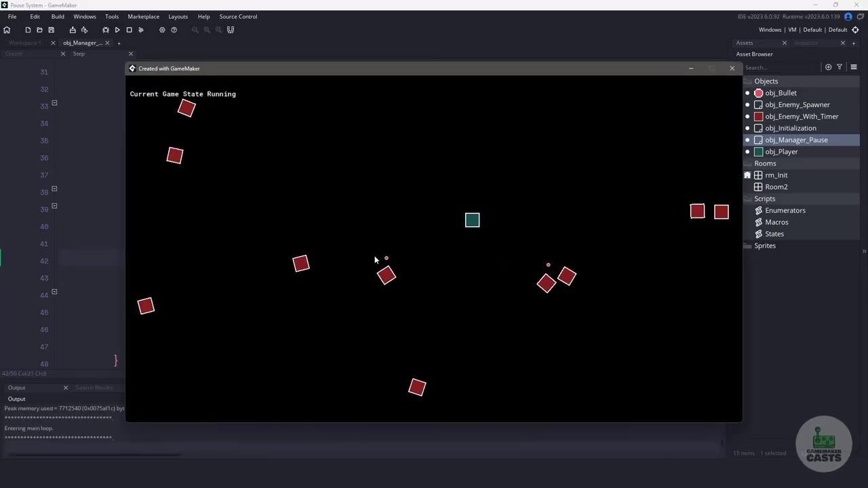Click the Asset Browser search field

tap(781, 67)
